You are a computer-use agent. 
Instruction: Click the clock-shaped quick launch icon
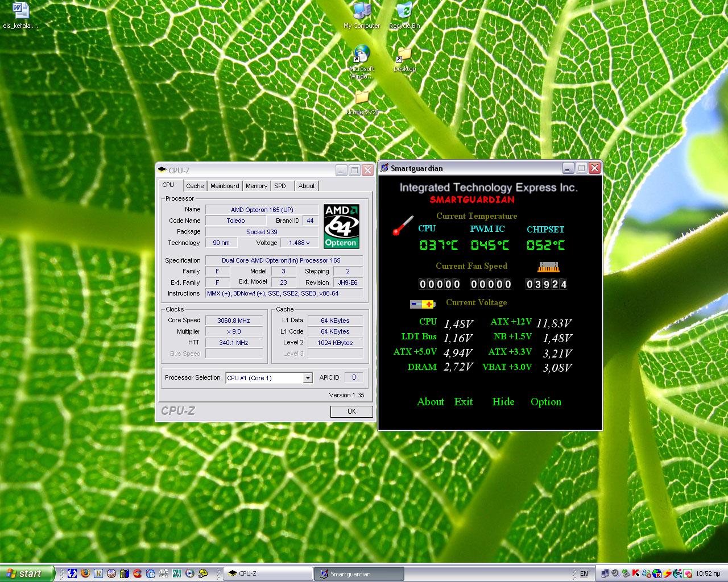tap(151, 573)
